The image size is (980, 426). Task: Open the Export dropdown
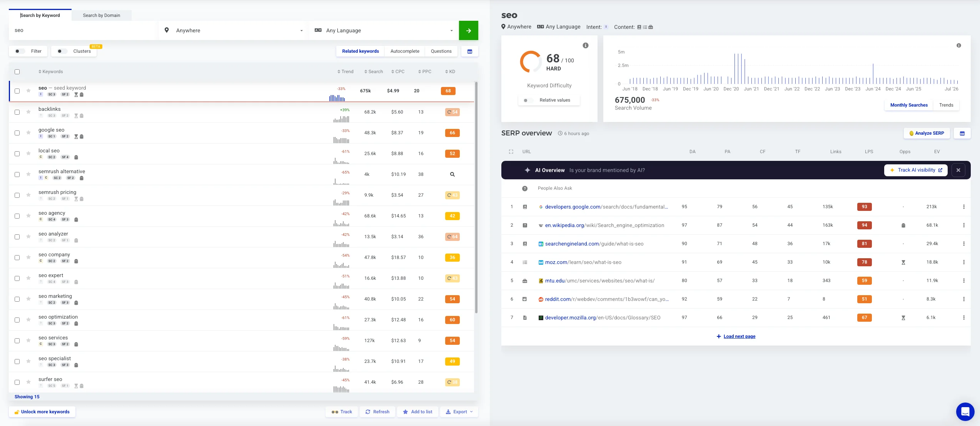(x=459, y=412)
